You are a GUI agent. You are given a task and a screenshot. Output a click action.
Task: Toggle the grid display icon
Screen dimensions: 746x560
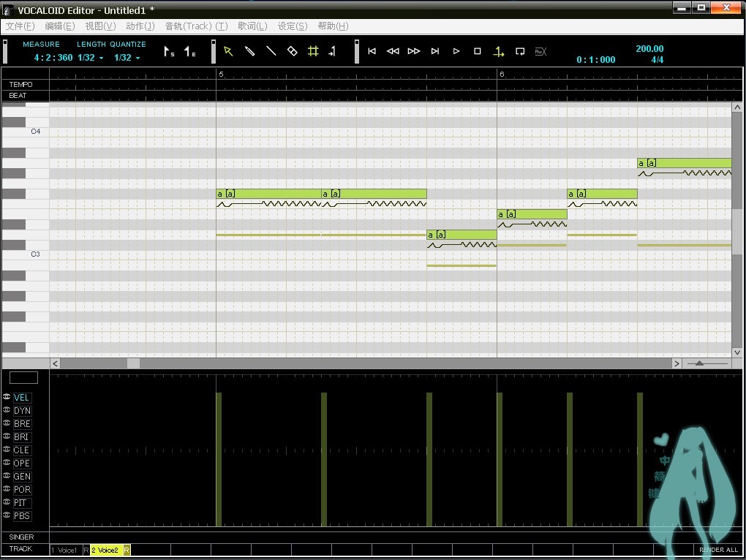tap(313, 51)
